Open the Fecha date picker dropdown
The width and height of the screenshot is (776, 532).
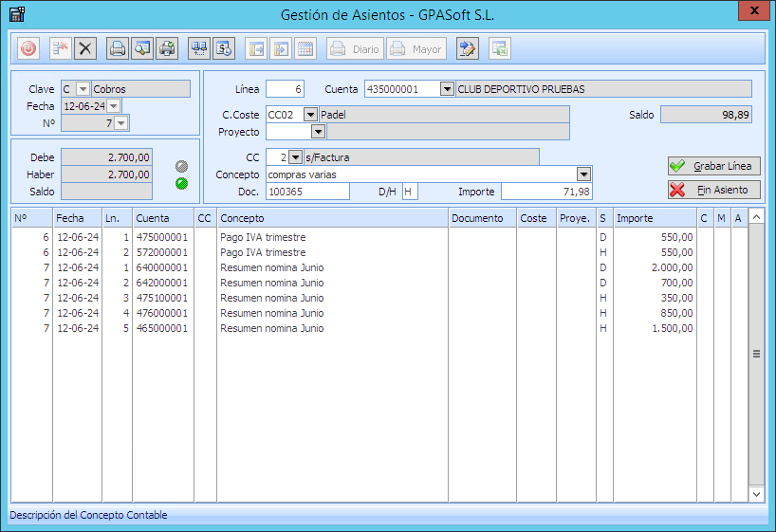tap(114, 106)
